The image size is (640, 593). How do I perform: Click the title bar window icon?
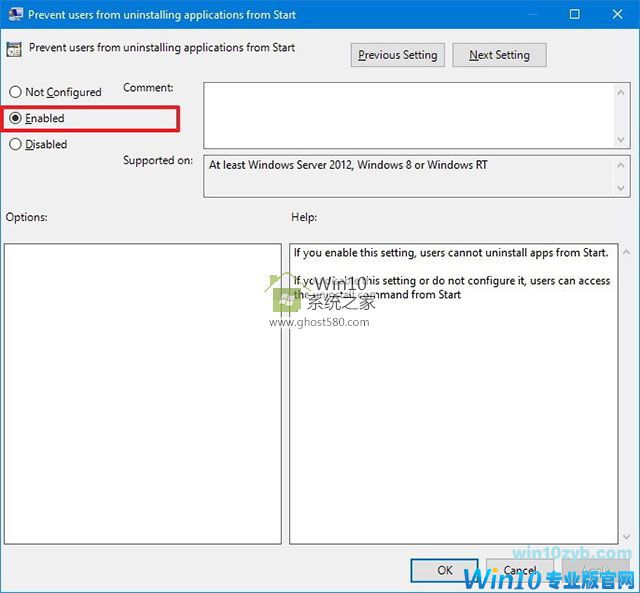tap(16, 14)
